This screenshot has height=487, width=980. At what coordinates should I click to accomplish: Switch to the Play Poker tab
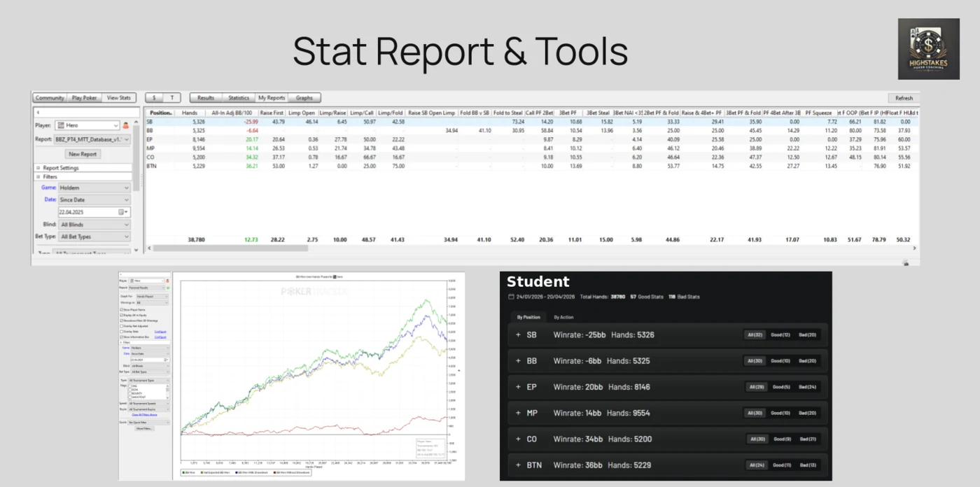pyautogui.click(x=85, y=98)
